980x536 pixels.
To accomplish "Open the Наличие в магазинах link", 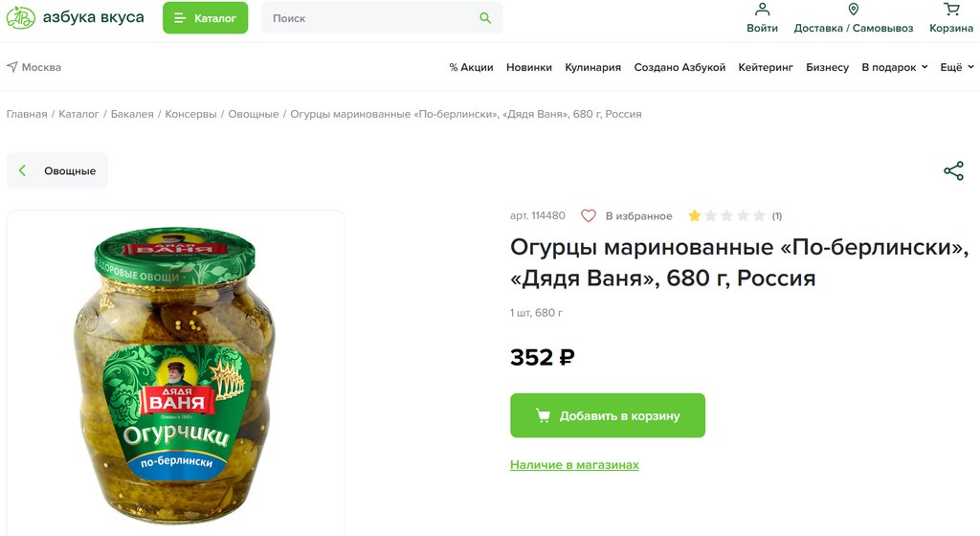I will 574,465.
